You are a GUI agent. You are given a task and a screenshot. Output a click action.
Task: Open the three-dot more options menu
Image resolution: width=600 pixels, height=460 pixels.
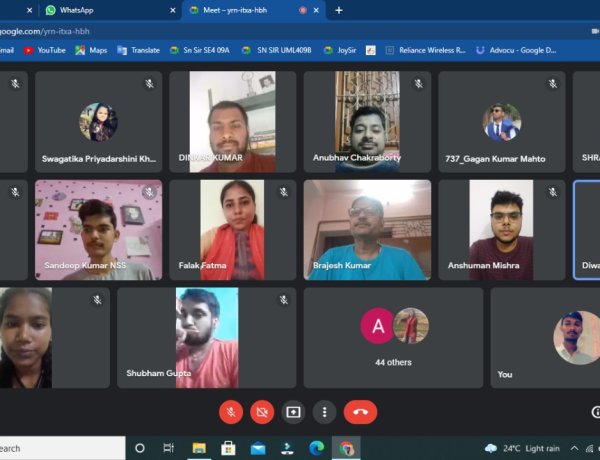[x=324, y=411]
